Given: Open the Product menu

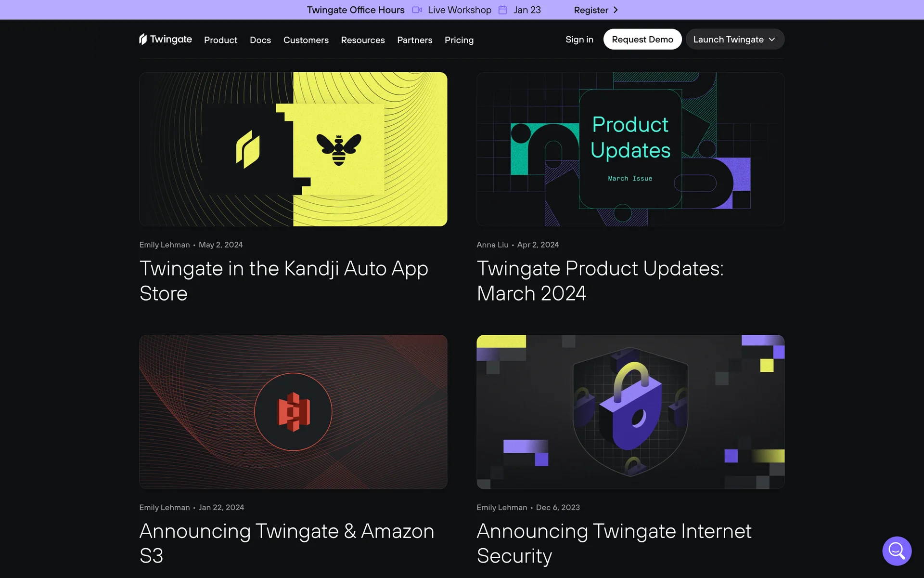Looking at the screenshot, I should click(x=220, y=40).
